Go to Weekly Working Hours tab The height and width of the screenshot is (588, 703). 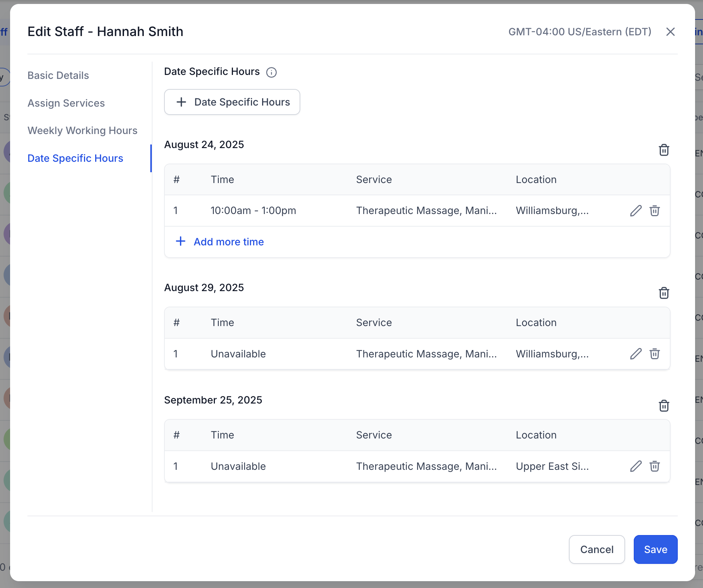click(82, 130)
